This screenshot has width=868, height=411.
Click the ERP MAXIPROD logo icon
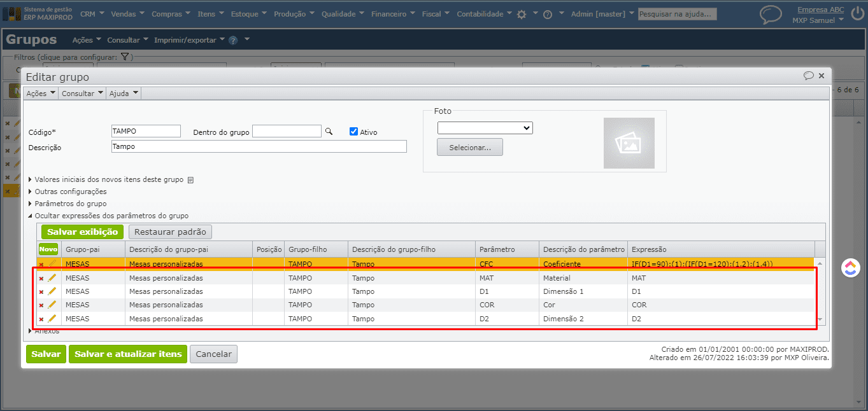(x=12, y=13)
